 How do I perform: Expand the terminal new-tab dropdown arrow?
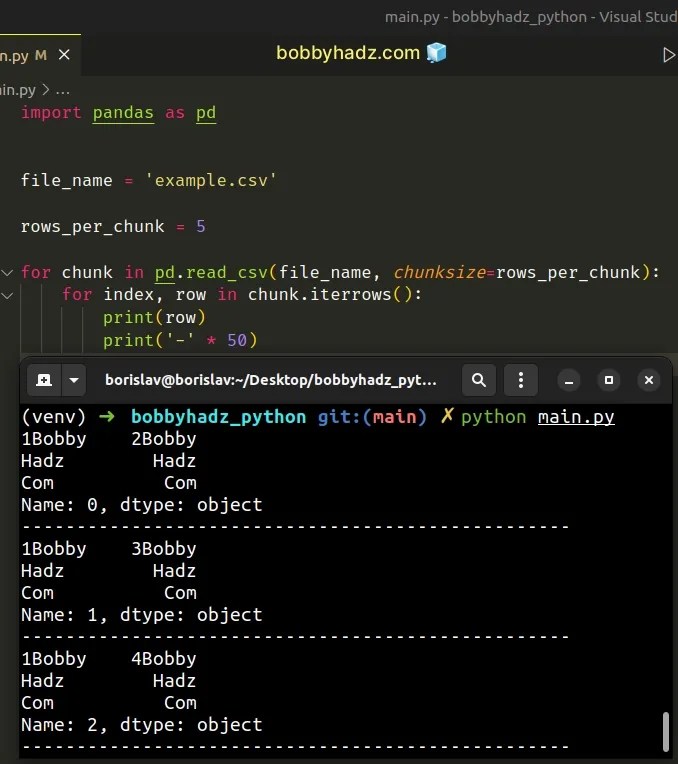pyautogui.click(x=74, y=380)
